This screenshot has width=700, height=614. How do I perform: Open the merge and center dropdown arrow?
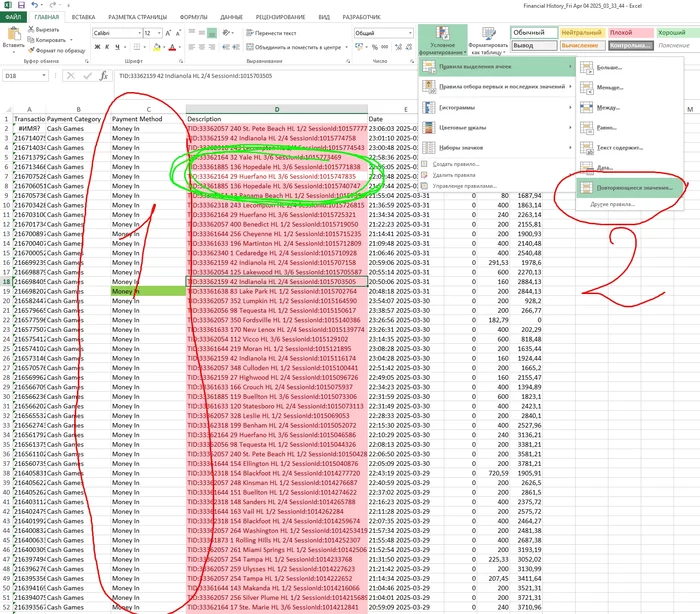click(347, 47)
